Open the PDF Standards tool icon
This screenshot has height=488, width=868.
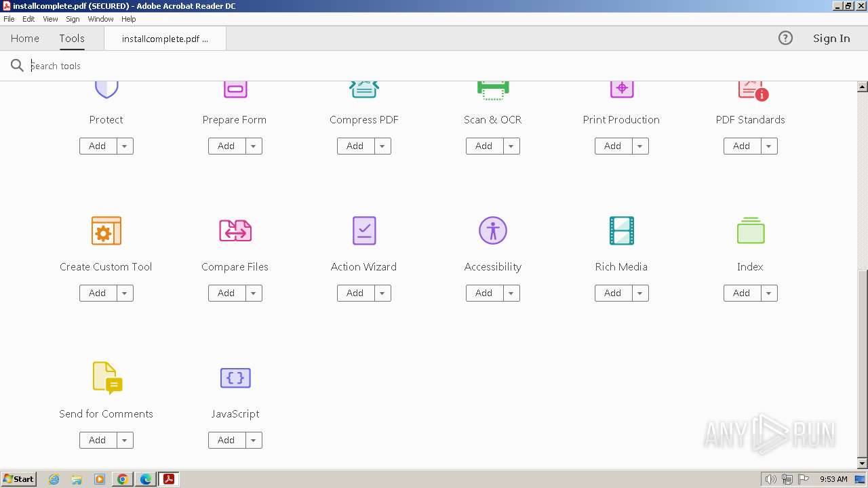[753, 91]
